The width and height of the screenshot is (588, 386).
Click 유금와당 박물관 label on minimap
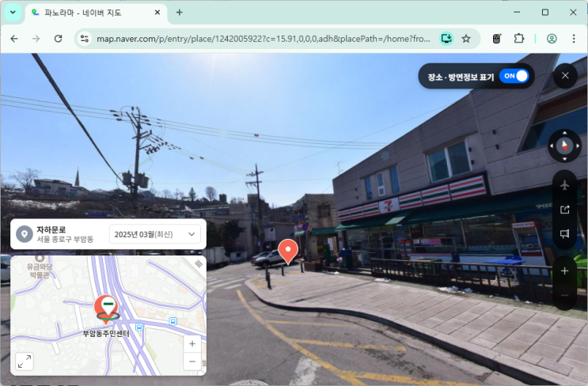[40, 271]
